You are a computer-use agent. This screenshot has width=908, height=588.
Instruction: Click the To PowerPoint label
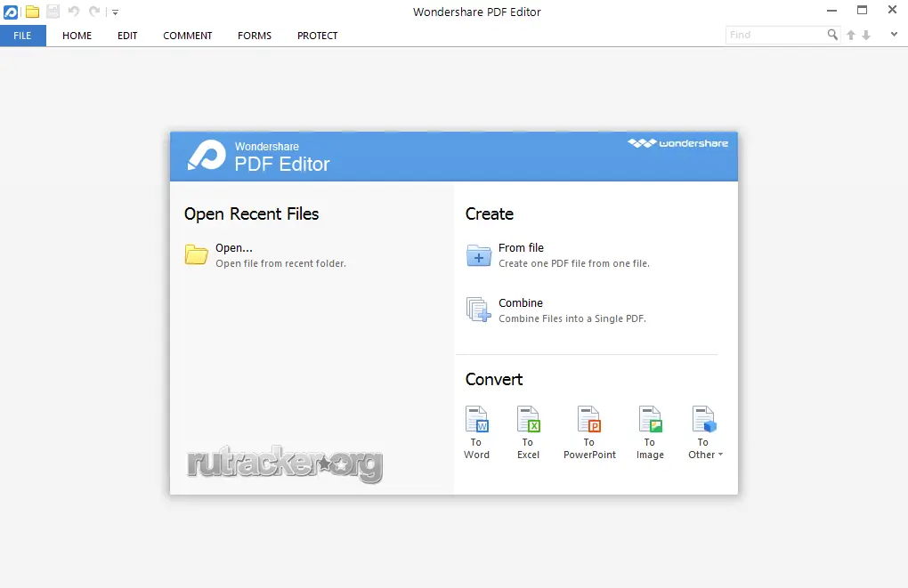click(589, 448)
